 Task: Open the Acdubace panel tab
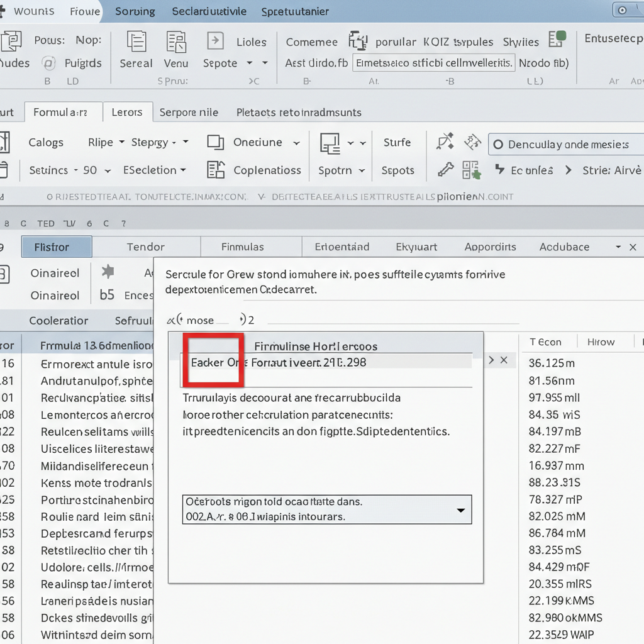564,247
